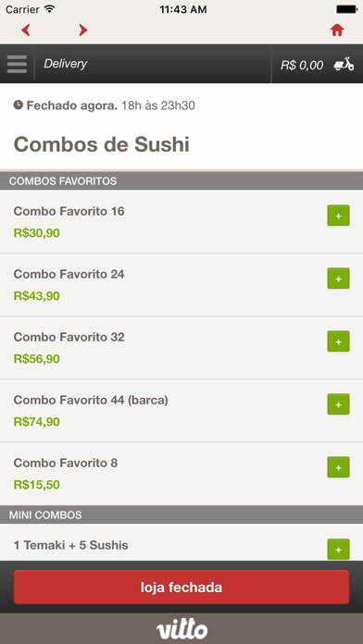Tap the COMBOS FAVORITOS section header

click(181, 180)
